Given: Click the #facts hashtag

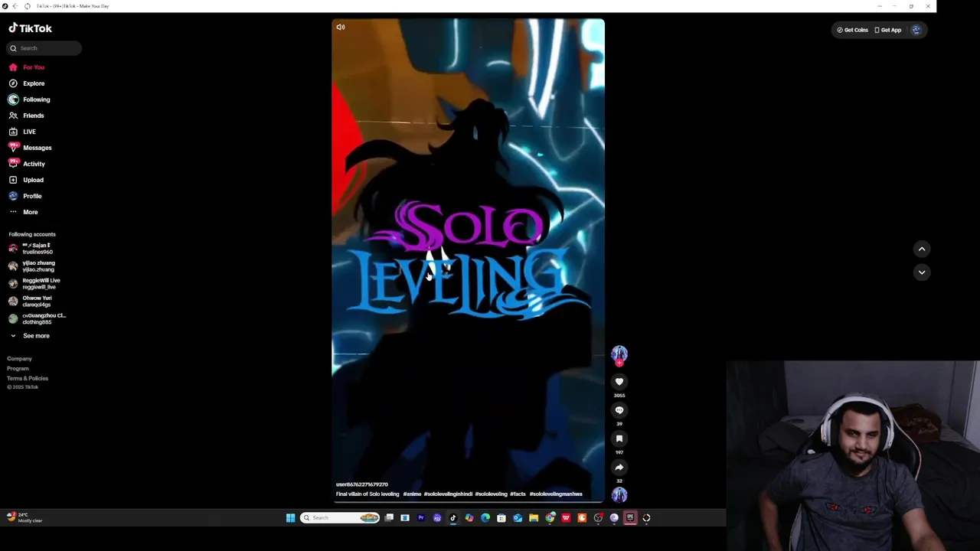Looking at the screenshot, I should tap(518, 494).
